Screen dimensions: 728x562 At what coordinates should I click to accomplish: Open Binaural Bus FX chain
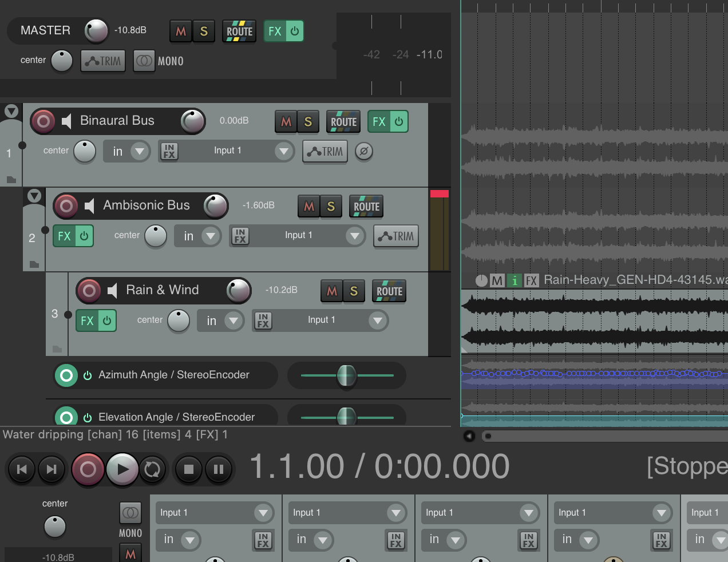[x=379, y=121]
